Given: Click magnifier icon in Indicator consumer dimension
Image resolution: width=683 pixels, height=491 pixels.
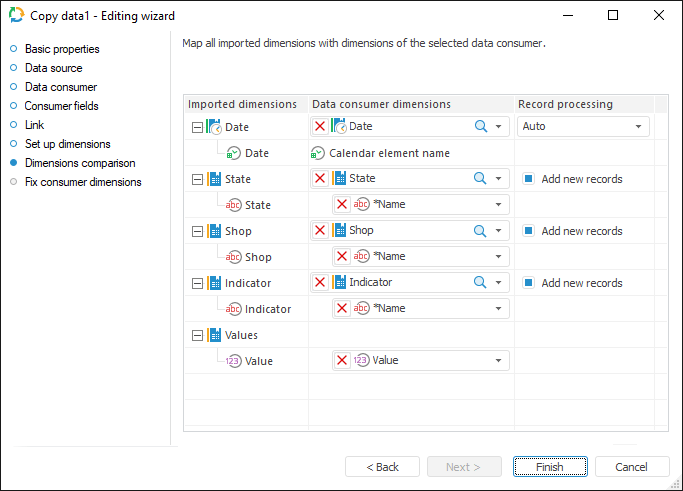Looking at the screenshot, I should pos(480,283).
